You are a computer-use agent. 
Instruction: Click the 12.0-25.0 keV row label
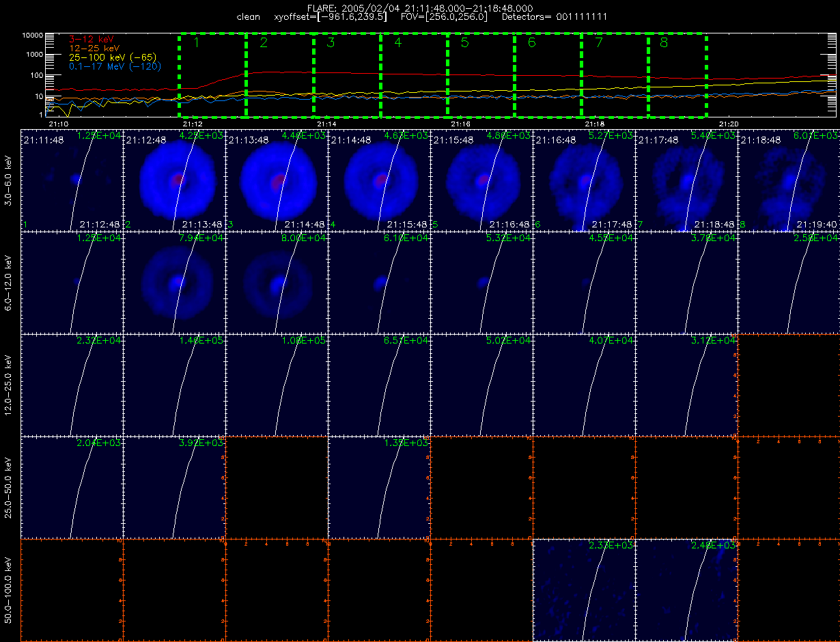[x=8, y=385]
